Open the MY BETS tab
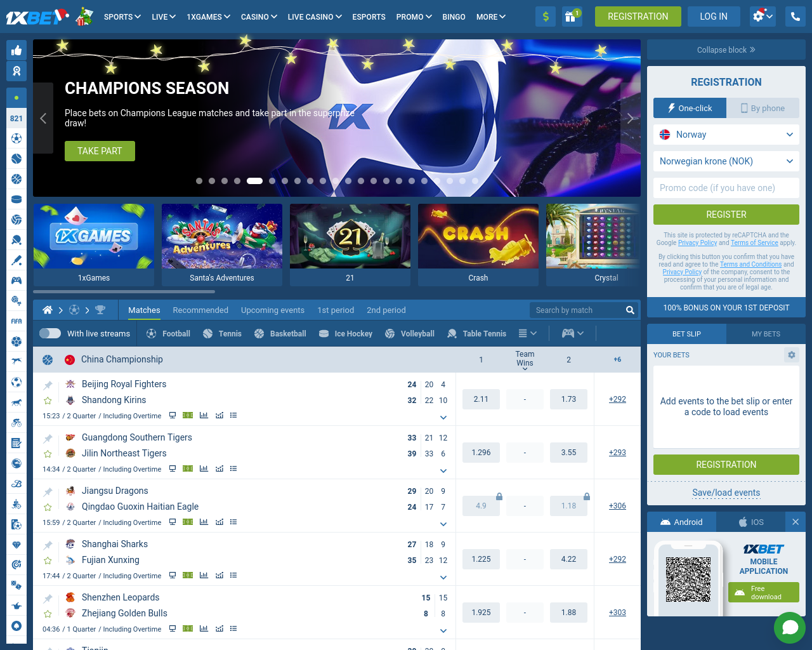 [766, 334]
